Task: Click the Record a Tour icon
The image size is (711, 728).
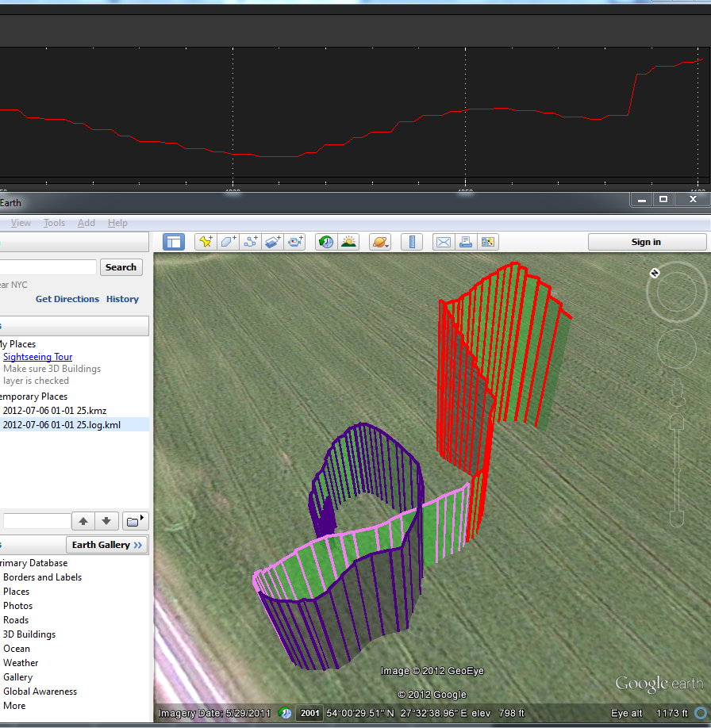Action: [295, 242]
